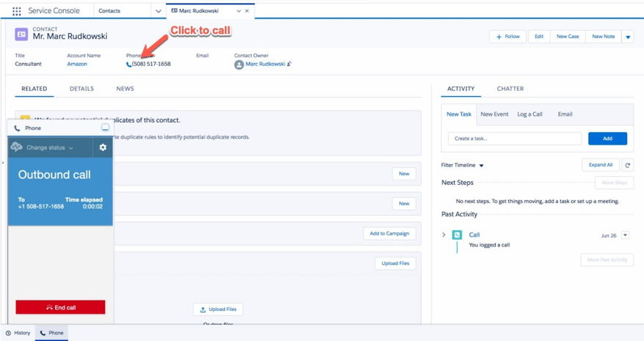Click the Create a task input field
The width and height of the screenshot is (644, 341).
click(515, 139)
